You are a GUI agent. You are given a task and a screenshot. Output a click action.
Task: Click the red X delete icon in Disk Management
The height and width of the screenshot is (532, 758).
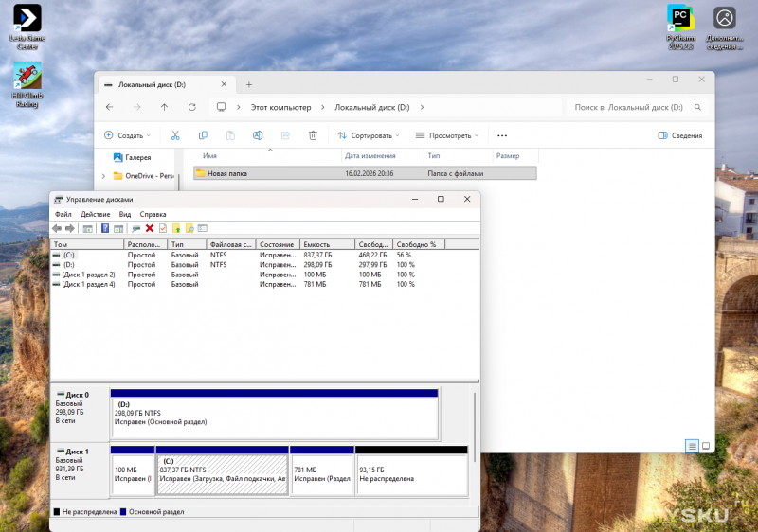(x=150, y=228)
